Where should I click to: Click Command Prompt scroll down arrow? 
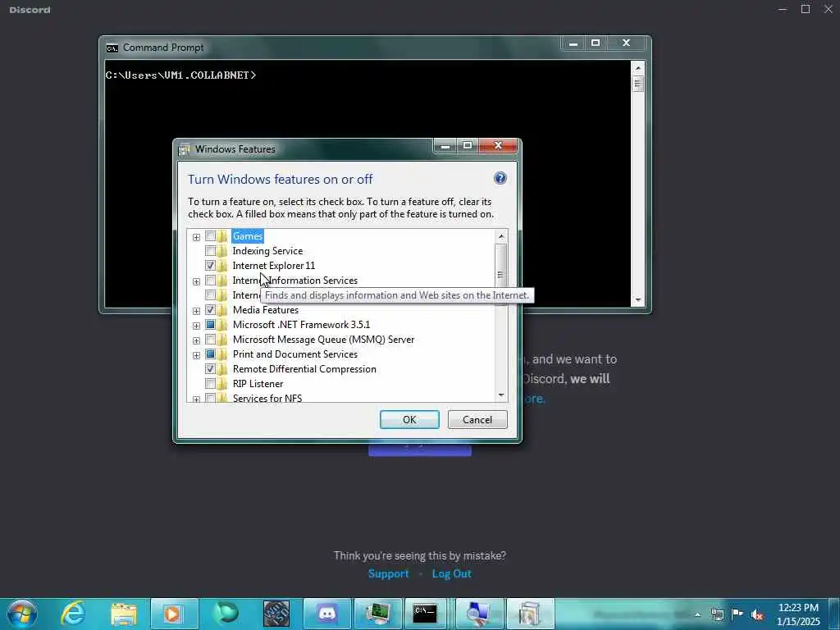[x=637, y=300]
